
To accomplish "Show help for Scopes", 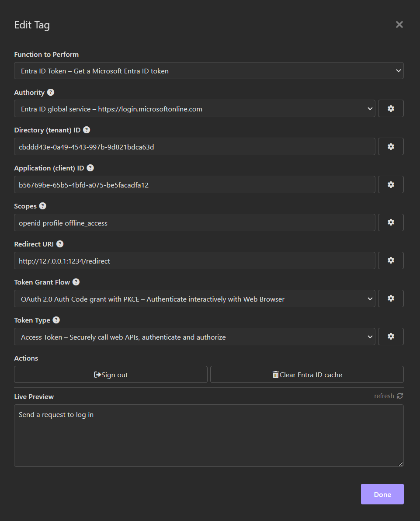I will 42,206.
